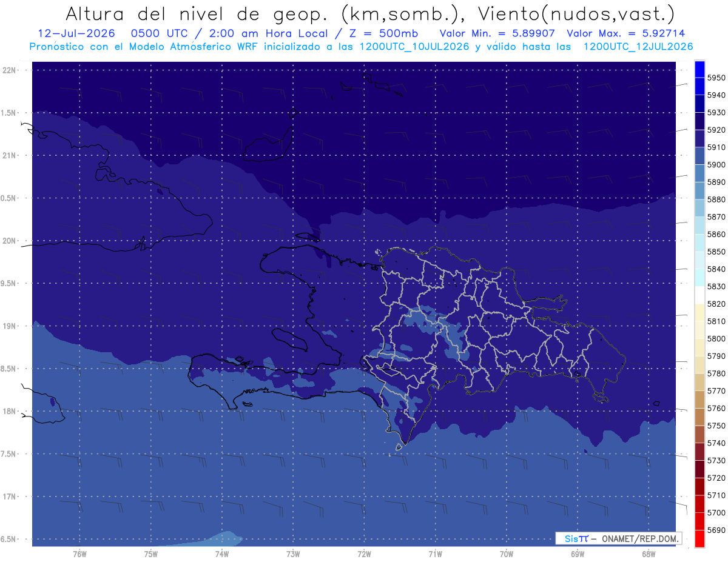728x562 pixels.
Task: Click the 5730 legend value
Action: coord(716,460)
